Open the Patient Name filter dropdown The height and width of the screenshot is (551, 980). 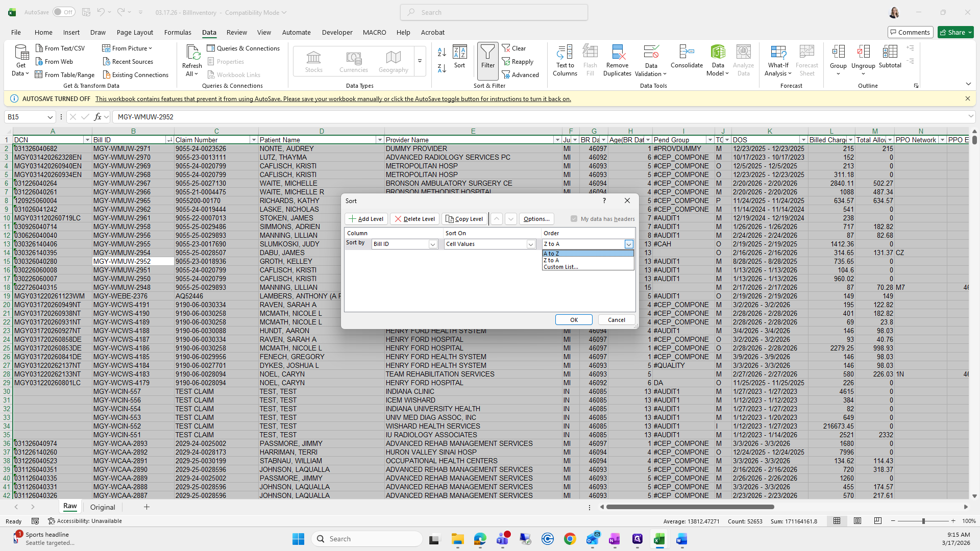379,140
